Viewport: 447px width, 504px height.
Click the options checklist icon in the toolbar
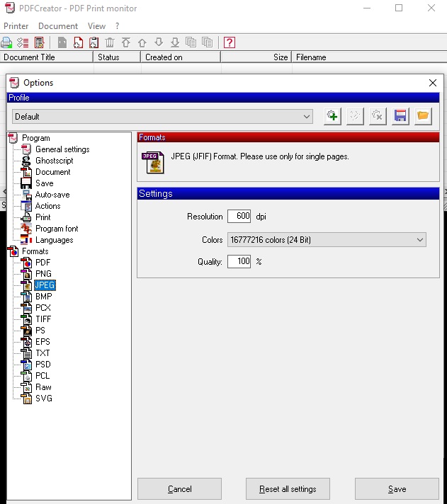click(23, 42)
